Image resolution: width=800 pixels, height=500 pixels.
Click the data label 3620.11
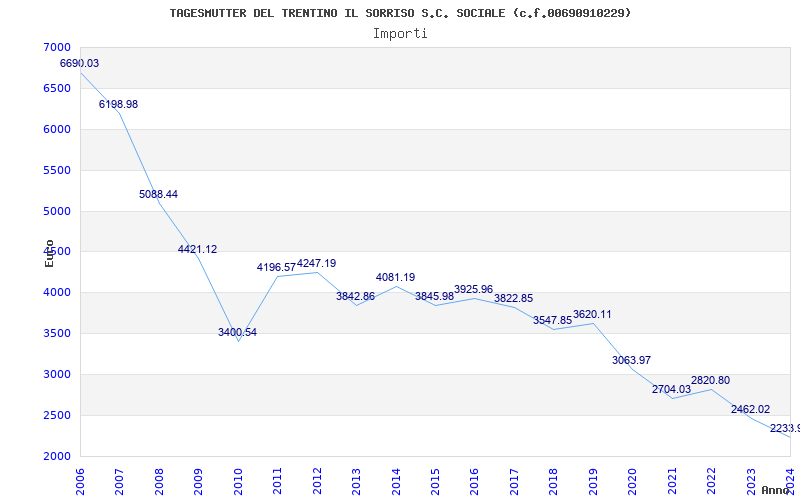tap(592, 315)
